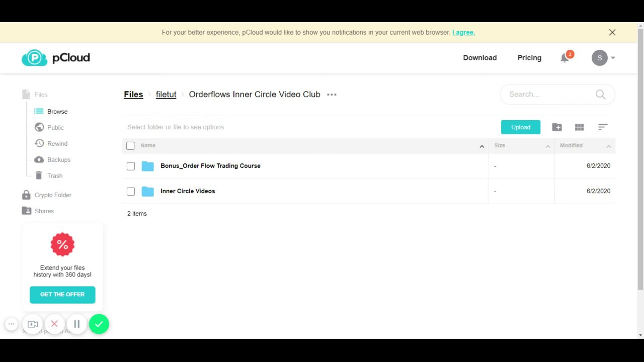Open recorder more options dots

coord(11,324)
